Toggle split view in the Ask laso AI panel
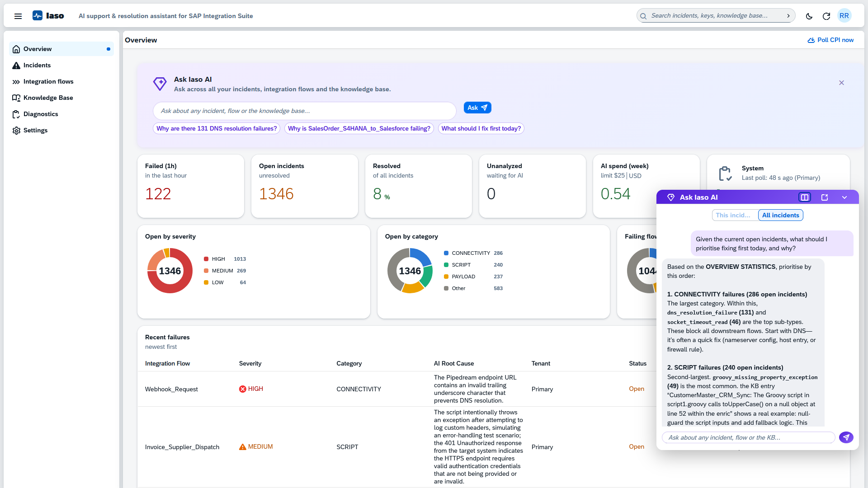This screenshot has width=868, height=488. point(805,197)
